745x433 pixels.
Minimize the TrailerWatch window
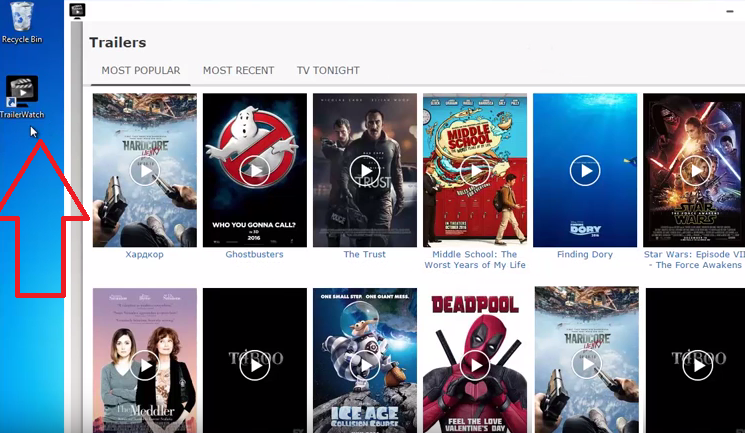coord(728,10)
